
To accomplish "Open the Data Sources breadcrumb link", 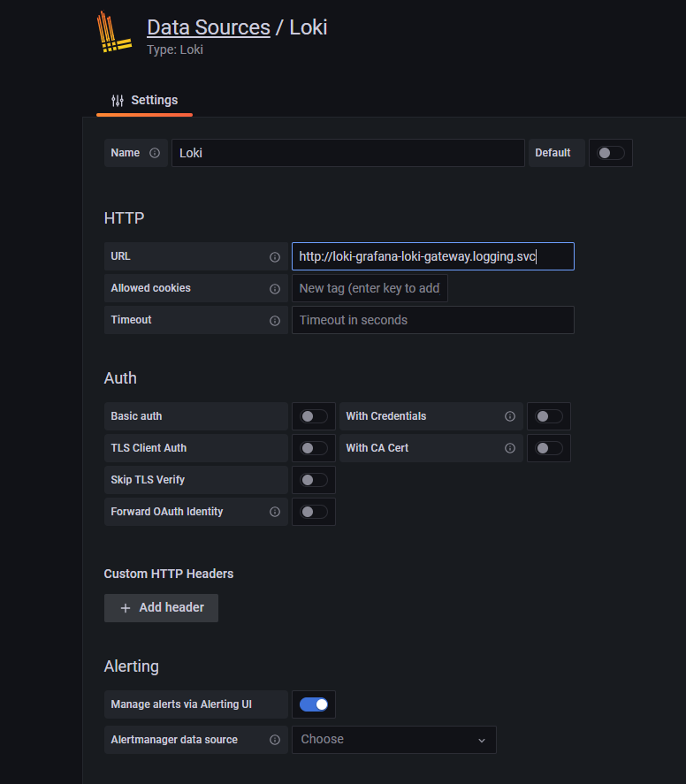I will click(x=208, y=27).
